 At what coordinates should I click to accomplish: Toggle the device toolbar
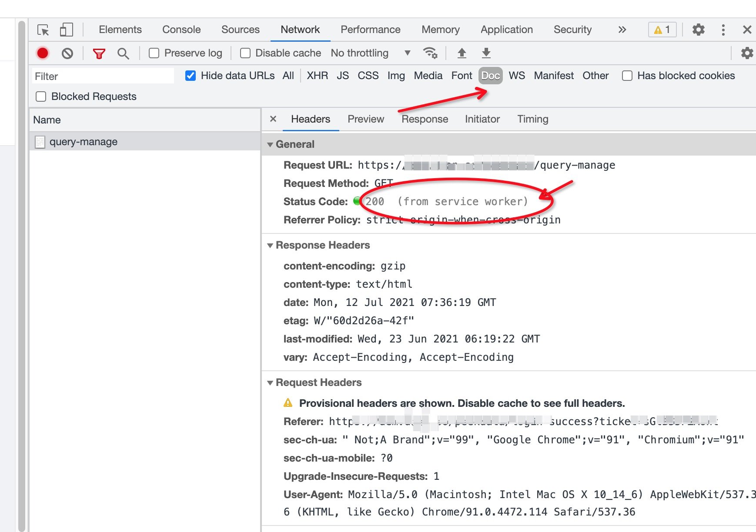pos(66,30)
